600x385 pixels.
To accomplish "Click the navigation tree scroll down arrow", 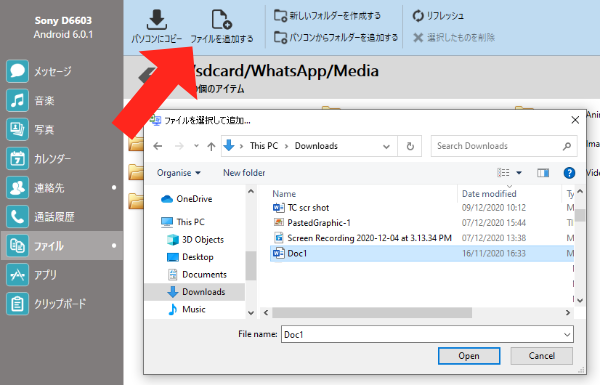I will point(251,313).
